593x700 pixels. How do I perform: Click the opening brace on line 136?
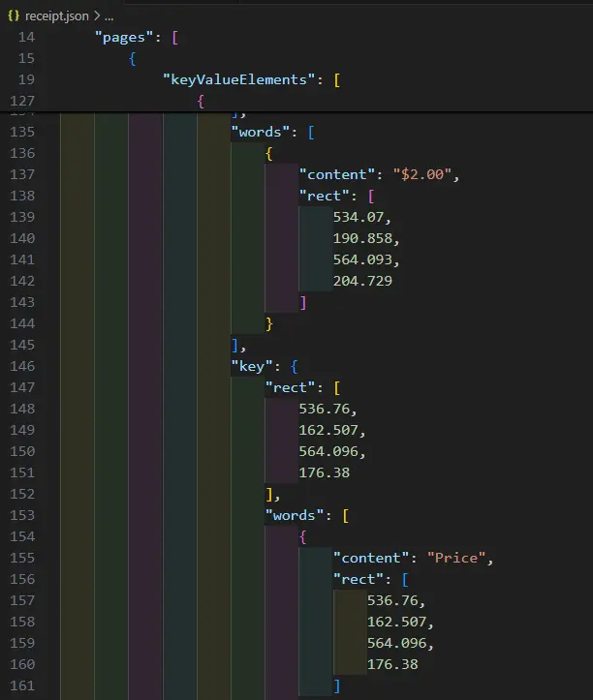click(x=269, y=154)
